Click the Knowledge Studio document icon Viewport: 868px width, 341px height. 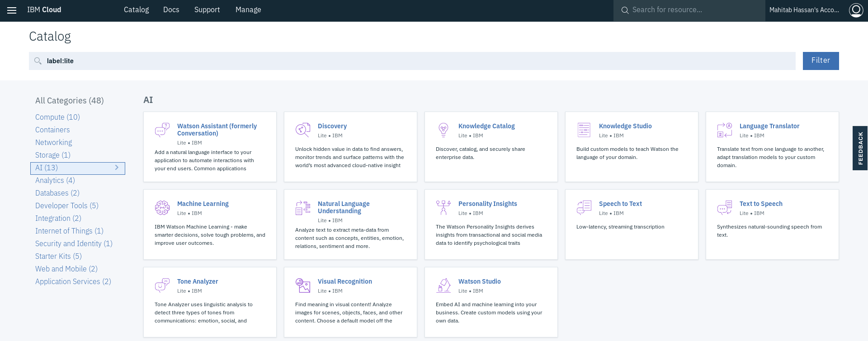584,130
